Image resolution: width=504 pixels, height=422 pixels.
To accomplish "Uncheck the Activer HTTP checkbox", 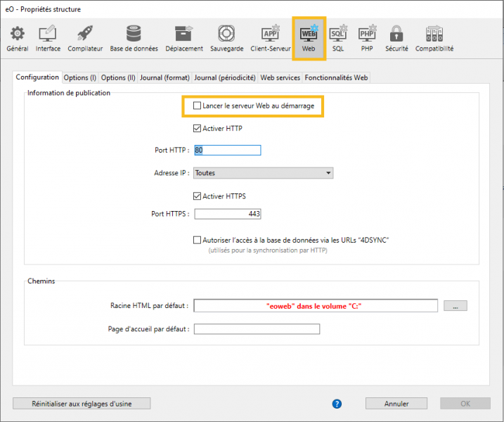I will 198,129.
